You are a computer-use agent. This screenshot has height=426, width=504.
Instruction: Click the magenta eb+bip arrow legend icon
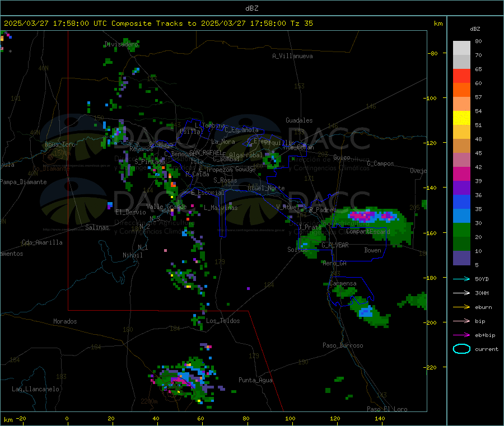pyautogui.click(x=461, y=335)
